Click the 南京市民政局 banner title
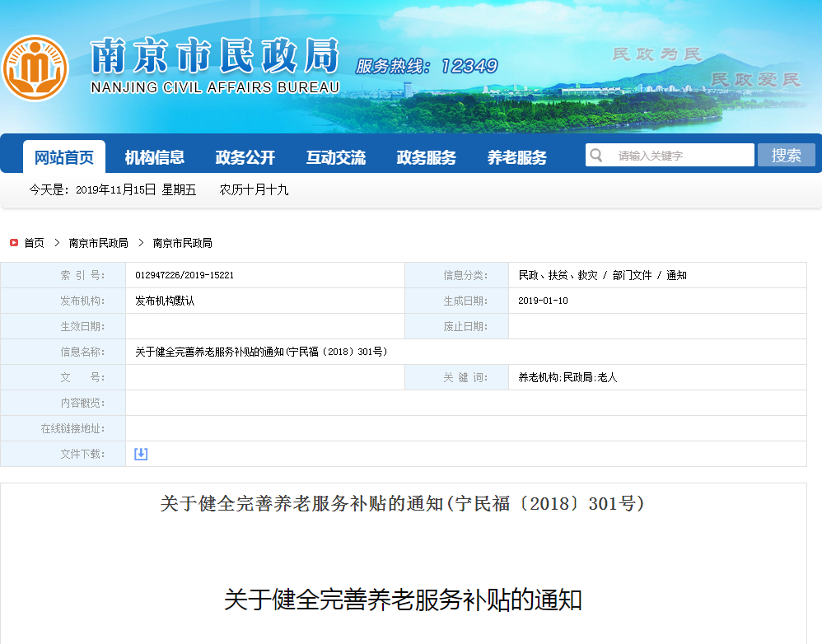The height and width of the screenshot is (644, 822). coord(215,55)
